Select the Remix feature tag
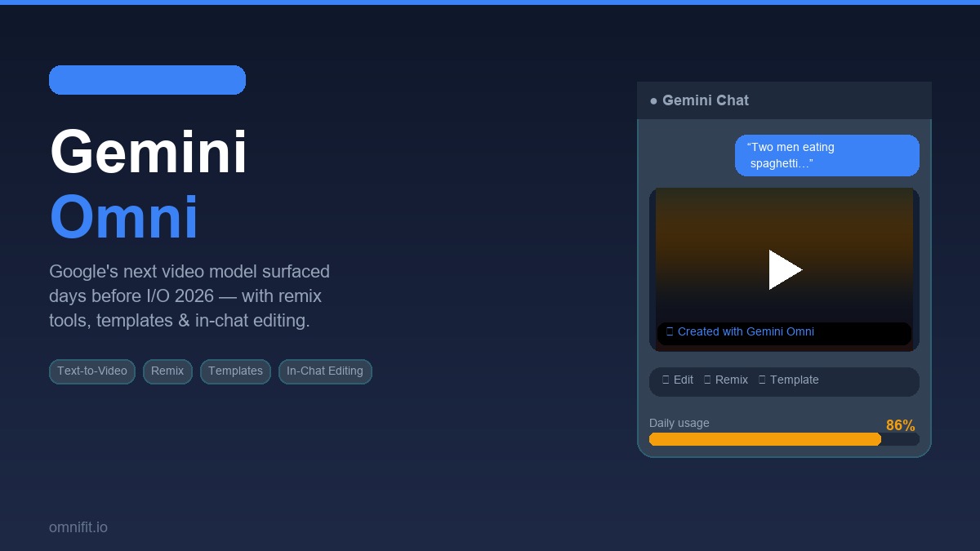 167,371
